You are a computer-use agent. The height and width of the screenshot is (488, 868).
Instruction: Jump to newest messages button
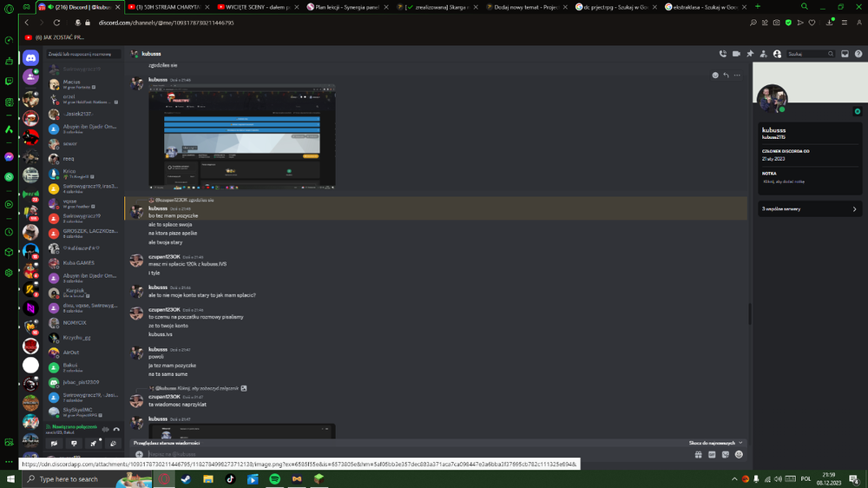pos(715,443)
